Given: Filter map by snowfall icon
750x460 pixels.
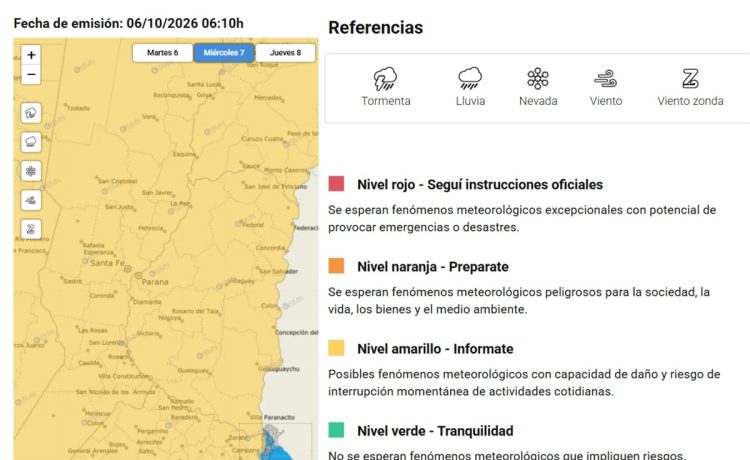Looking at the screenshot, I should coord(31,171).
